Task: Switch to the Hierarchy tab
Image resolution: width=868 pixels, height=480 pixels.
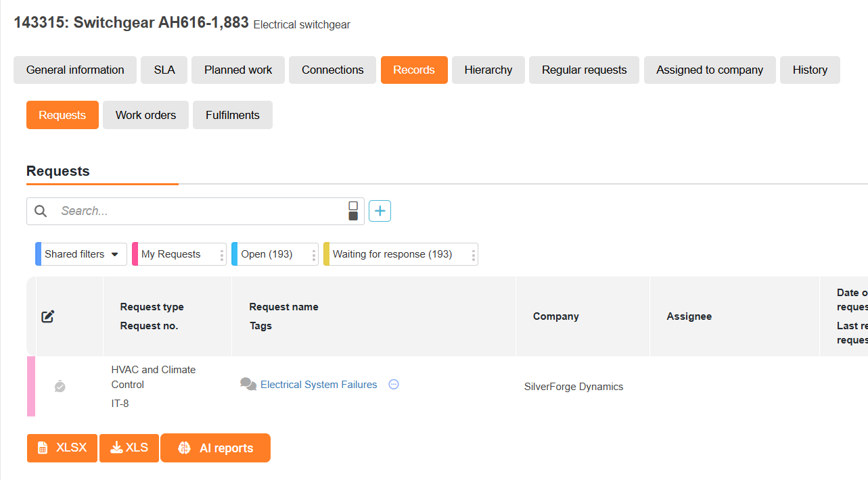Action: point(488,70)
